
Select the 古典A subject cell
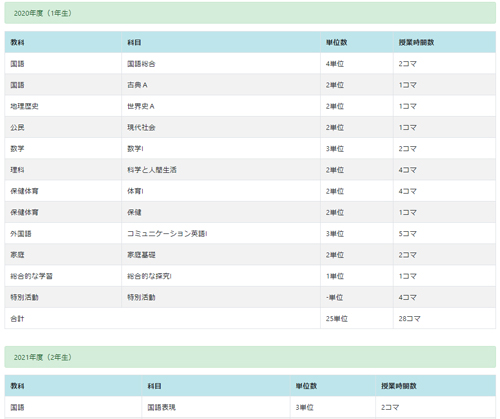pyautogui.click(x=221, y=85)
